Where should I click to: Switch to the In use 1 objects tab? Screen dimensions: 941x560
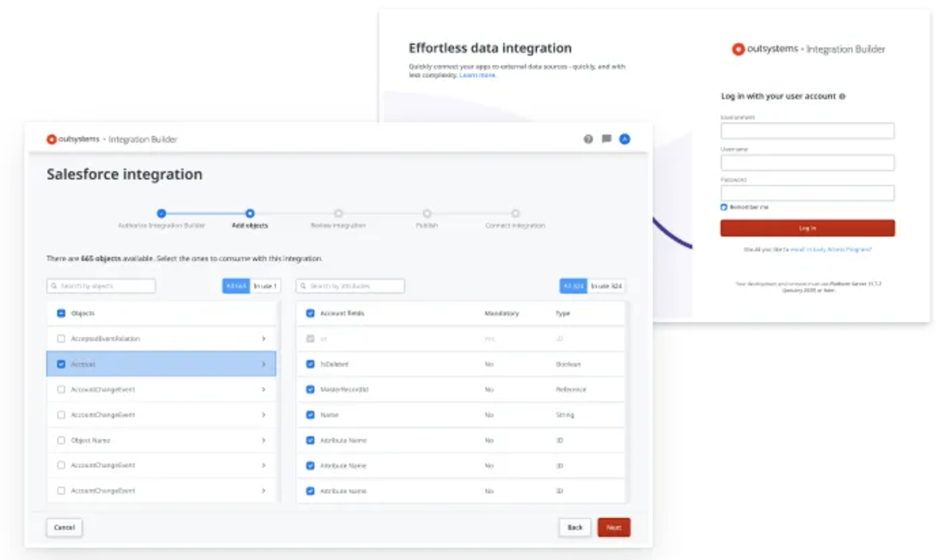[x=265, y=286]
